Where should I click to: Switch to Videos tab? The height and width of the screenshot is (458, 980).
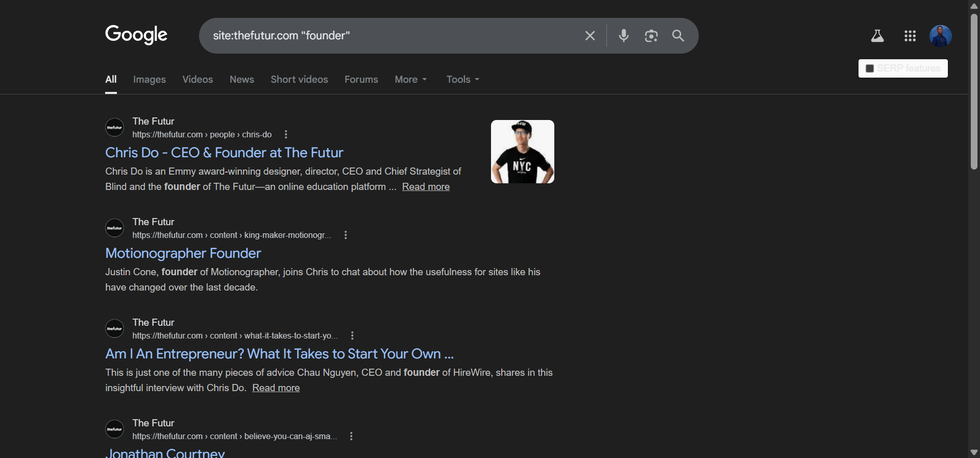(198, 80)
